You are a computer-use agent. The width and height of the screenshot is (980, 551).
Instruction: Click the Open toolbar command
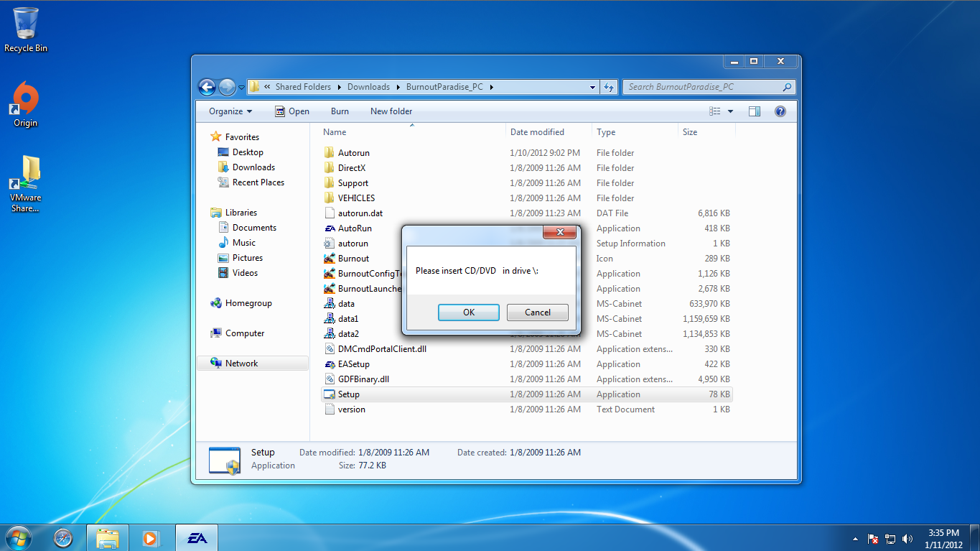click(292, 111)
